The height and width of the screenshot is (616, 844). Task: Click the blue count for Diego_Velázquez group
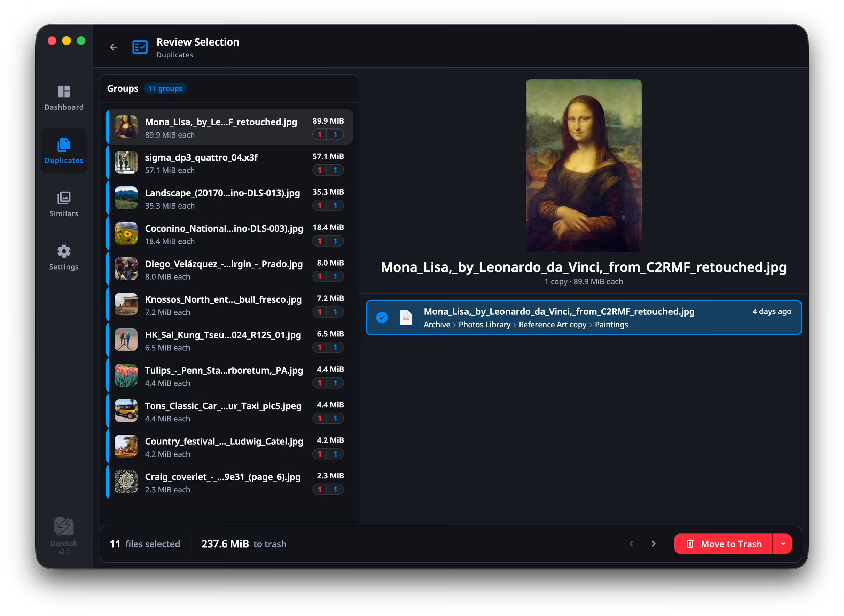click(x=335, y=277)
